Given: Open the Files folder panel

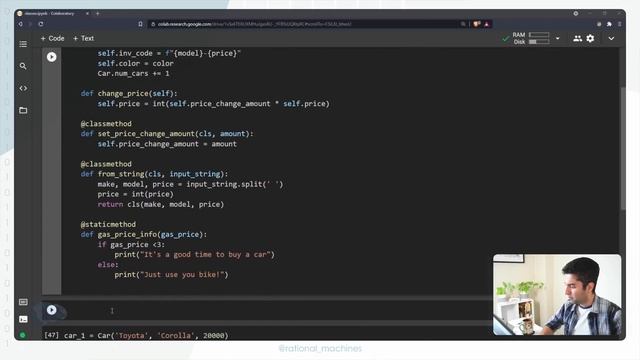Looking at the screenshot, I should click(x=23, y=110).
